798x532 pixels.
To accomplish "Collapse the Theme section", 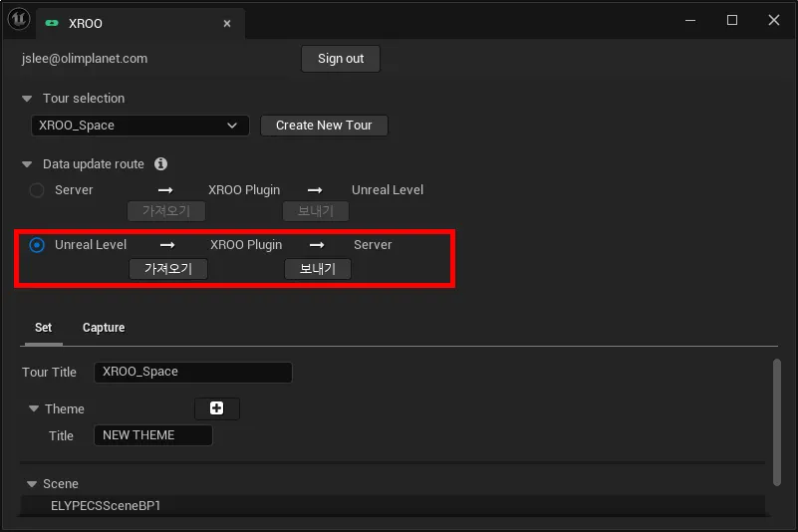I will click(34, 408).
